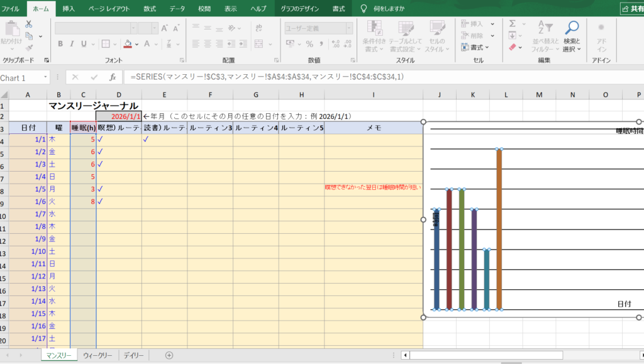Click the cut (scissors) icon
This screenshot has width=644, height=364.
pos(29,23)
